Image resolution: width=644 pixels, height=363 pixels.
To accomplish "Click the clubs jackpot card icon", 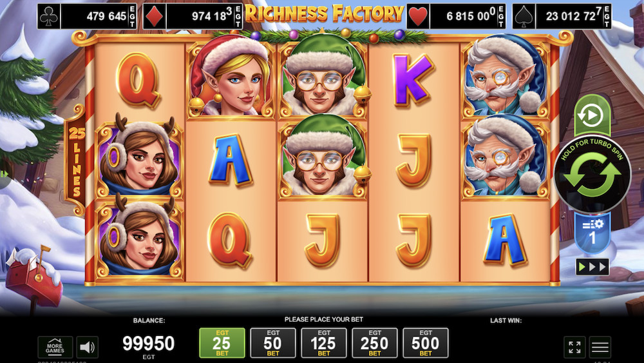I will click(49, 17).
